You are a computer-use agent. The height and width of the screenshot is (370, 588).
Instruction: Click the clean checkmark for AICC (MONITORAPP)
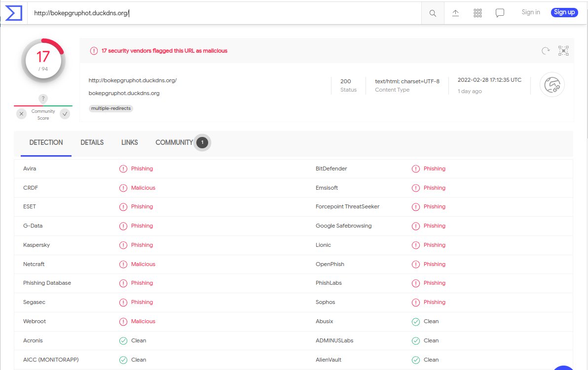pos(123,360)
